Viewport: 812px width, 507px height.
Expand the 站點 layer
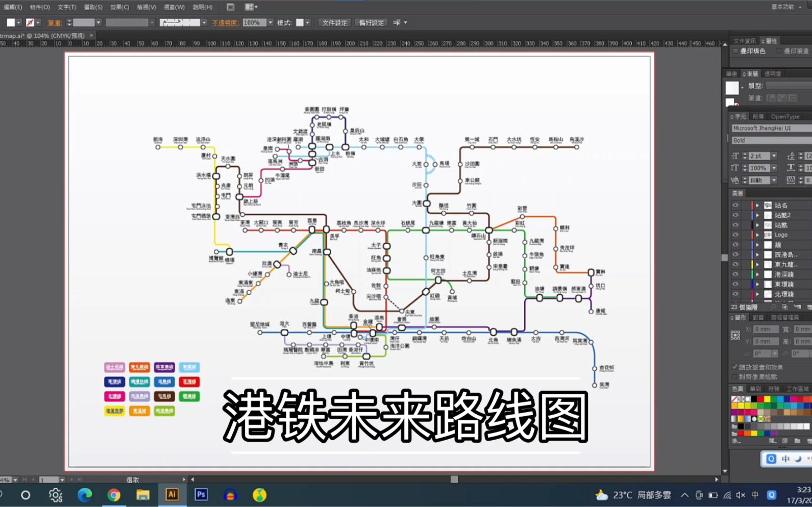[757, 225]
